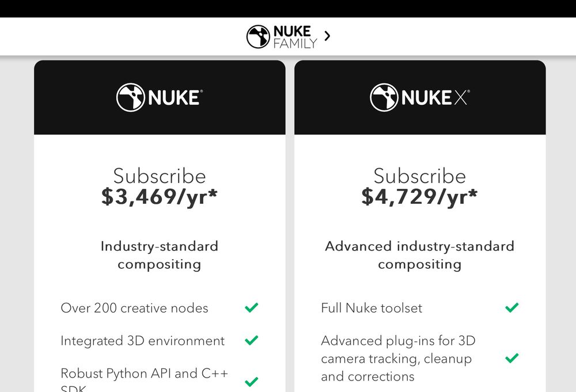Screen dimensions: 576x392
Task: Click the Over 200 creative nodes text
Action: click(x=134, y=308)
